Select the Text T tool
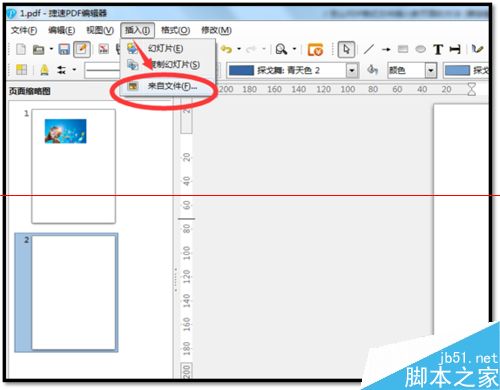 tap(438, 50)
